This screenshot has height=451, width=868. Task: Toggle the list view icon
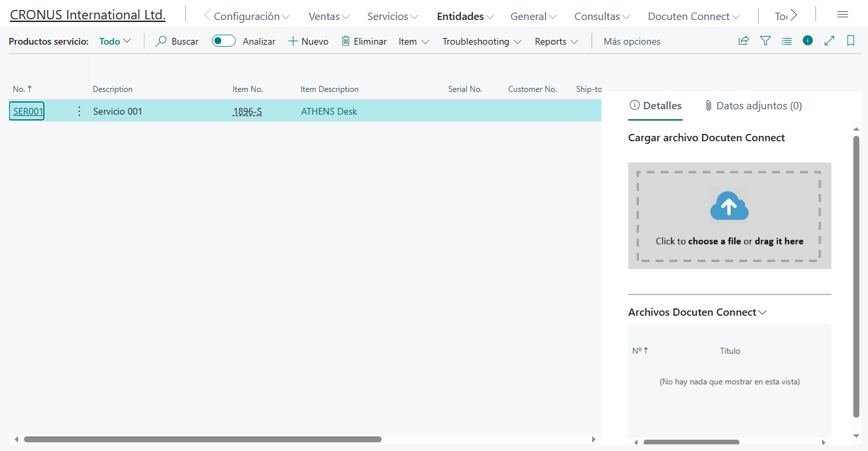786,41
